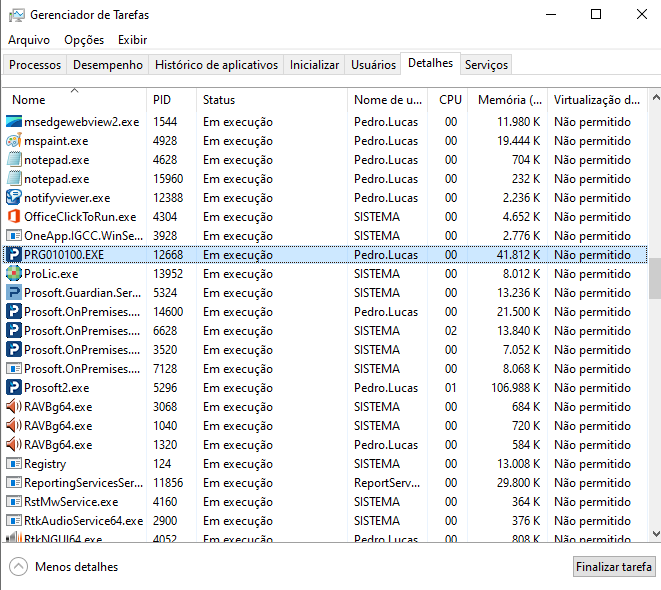Click the notifyviewer.exe icon

(14, 198)
